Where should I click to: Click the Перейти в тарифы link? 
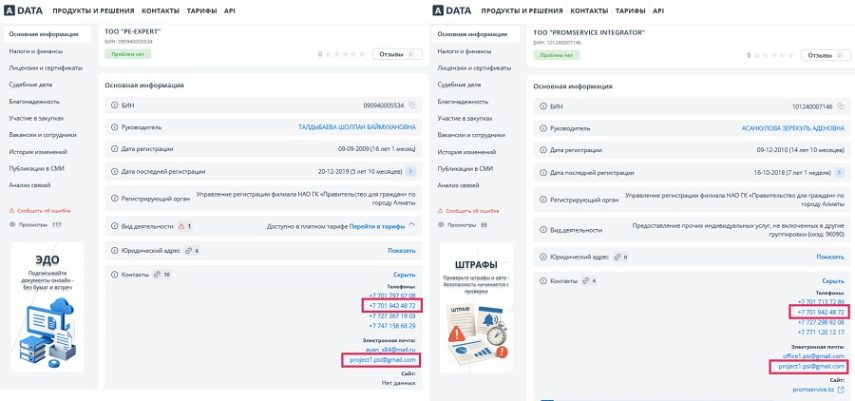377,227
